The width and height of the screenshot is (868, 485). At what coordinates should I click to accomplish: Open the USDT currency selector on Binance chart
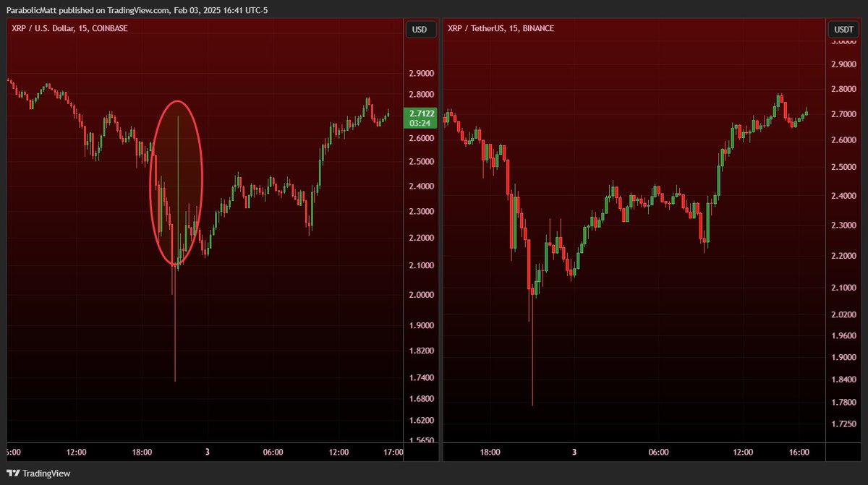[844, 30]
